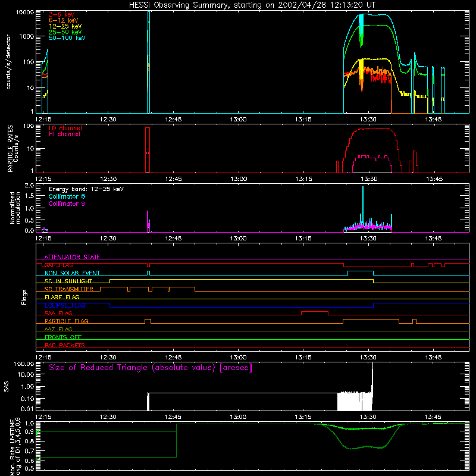
Task: Click the 13:00 tick under the counts plot
Action: 239,120
